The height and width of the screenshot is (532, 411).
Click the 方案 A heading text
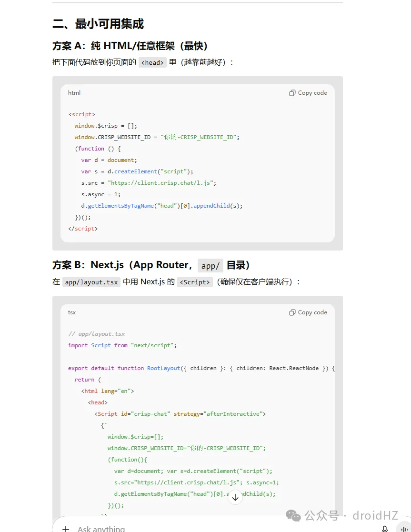coord(130,46)
